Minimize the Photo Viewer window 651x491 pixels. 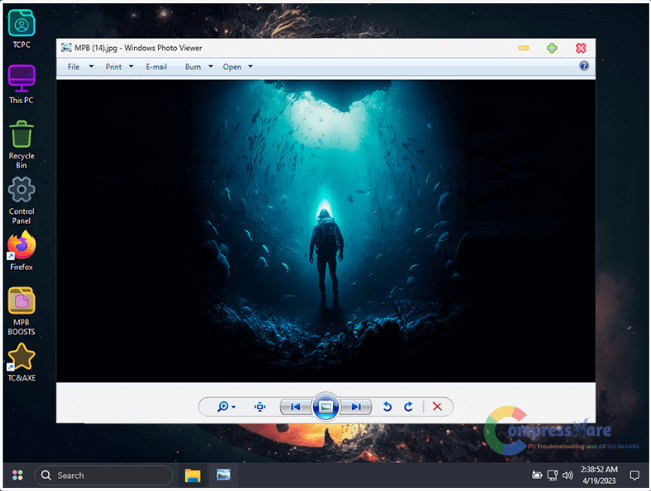tap(524, 48)
